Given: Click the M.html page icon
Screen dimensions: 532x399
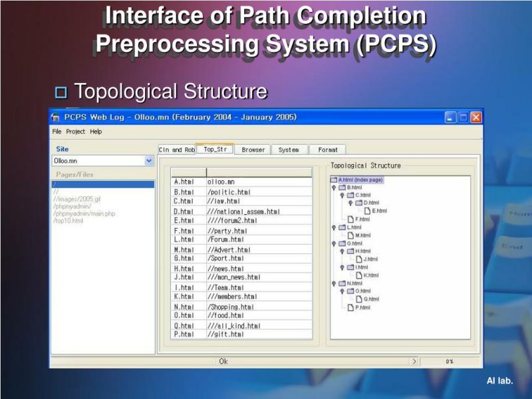Looking at the screenshot, I should click(350, 235).
